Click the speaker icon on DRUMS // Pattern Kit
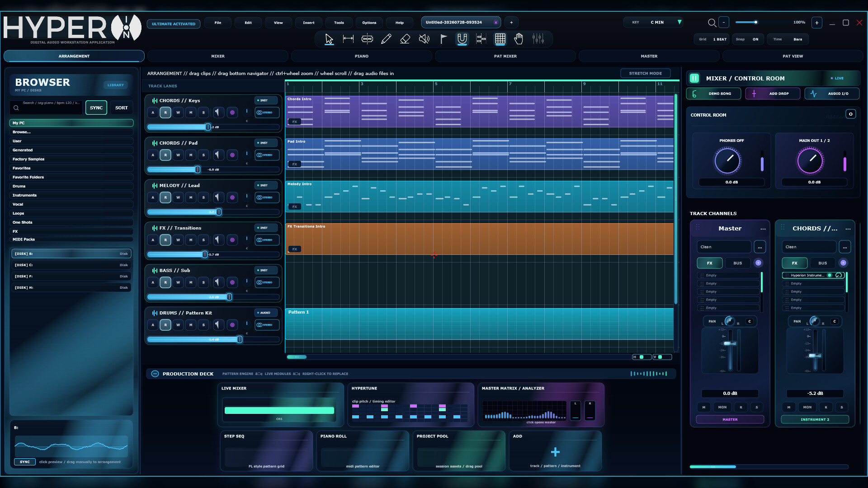The width and height of the screenshot is (868, 488). click(x=217, y=325)
